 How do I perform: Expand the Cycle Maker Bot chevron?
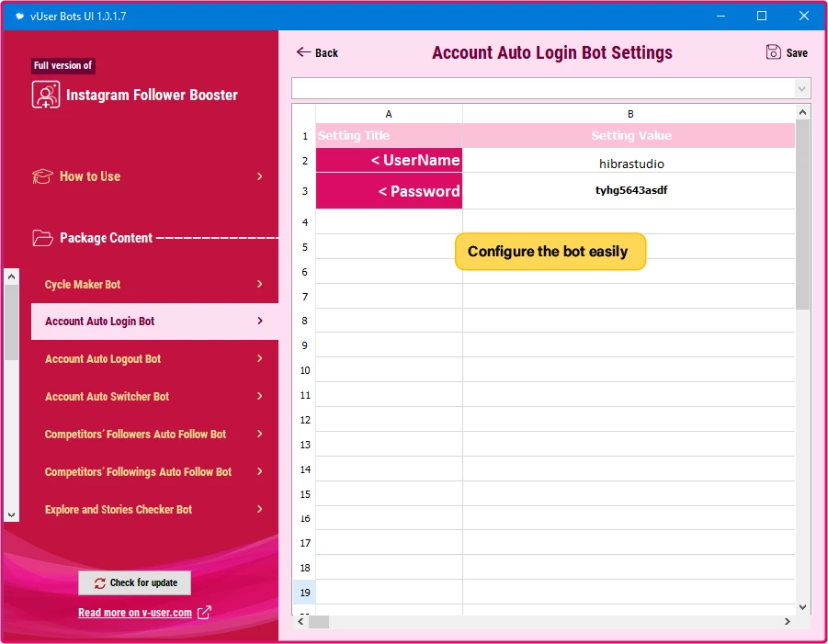click(259, 284)
